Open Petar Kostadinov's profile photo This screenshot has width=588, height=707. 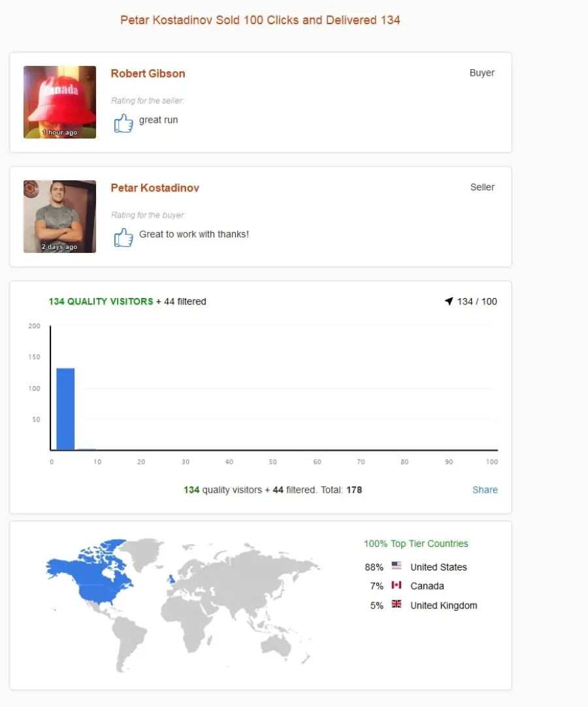pyautogui.click(x=59, y=216)
